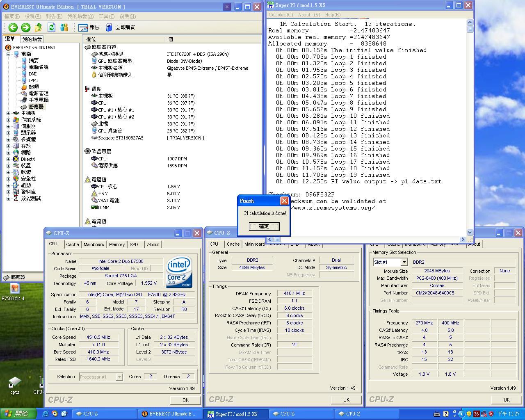Image resolution: width=525 pixels, height=420 pixels.
Task: Click the 立即購買 buy now button
Action: click(120, 27)
